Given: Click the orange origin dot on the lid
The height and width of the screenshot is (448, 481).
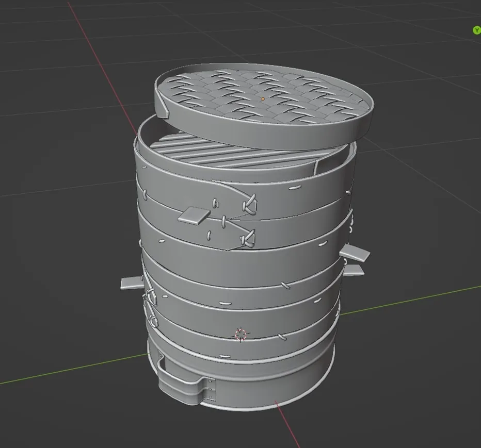Looking at the screenshot, I should (263, 99).
